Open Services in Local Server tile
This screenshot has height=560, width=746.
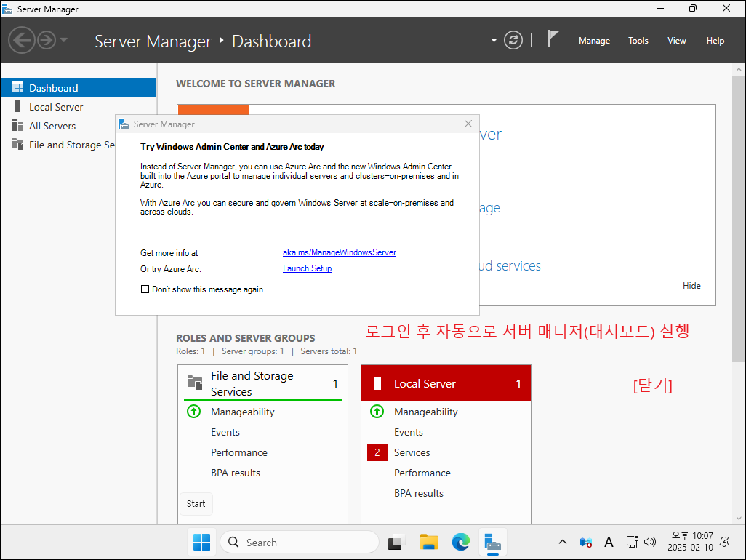(412, 452)
